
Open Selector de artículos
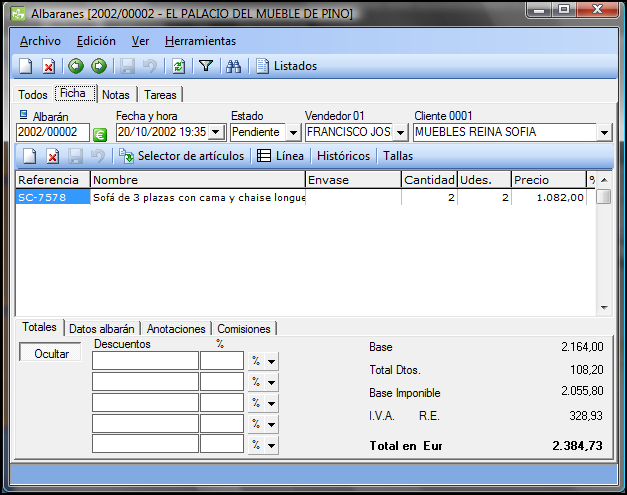click(x=181, y=156)
